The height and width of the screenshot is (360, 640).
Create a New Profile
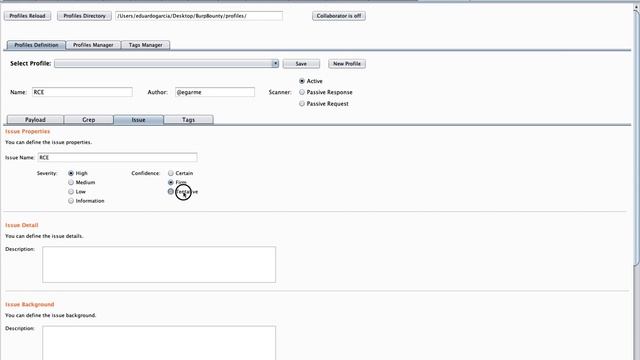[x=347, y=64]
